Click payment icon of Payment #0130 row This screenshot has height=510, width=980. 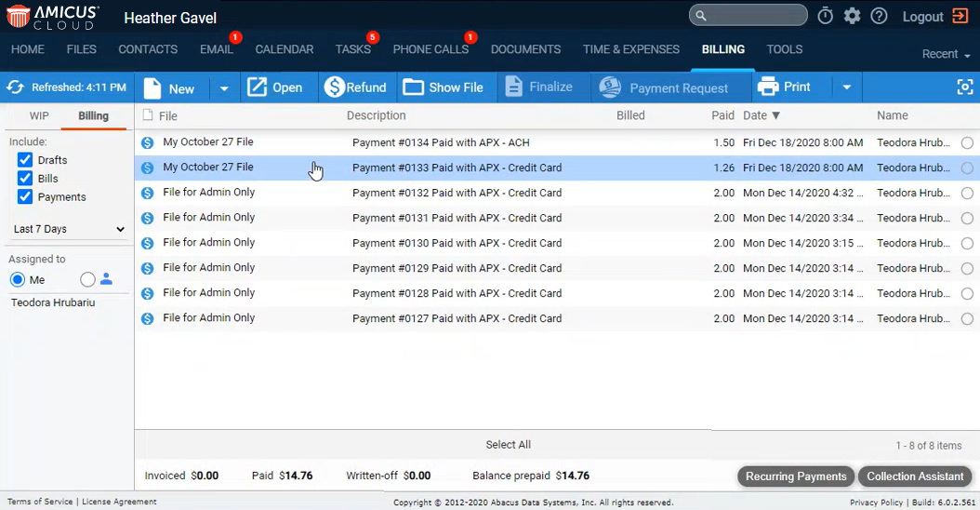click(148, 243)
